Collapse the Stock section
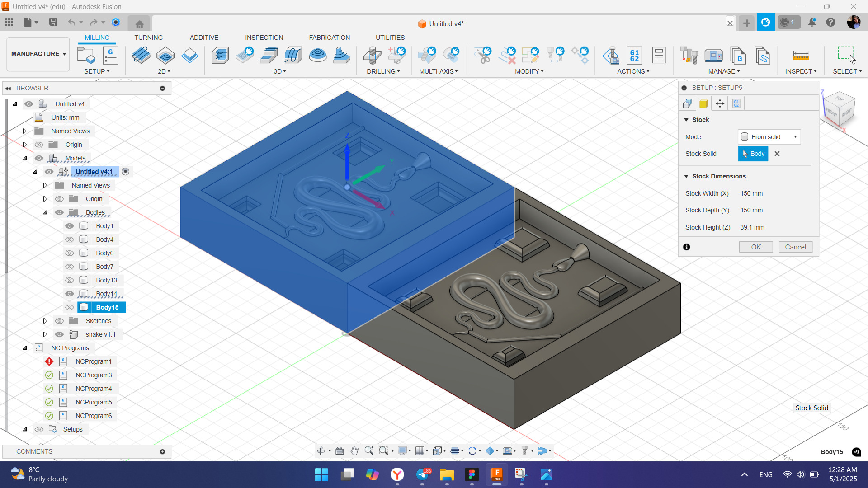Viewport: 868px width, 488px height. coord(686,120)
